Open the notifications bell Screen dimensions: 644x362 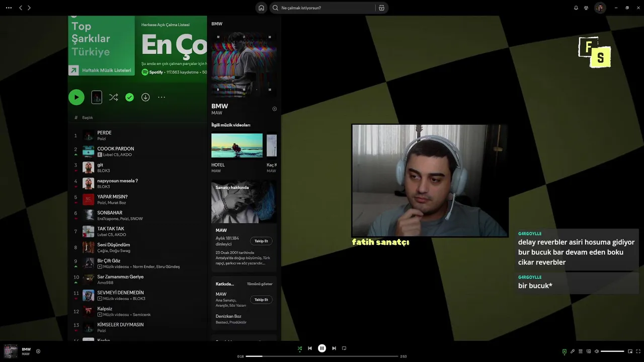click(x=576, y=8)
